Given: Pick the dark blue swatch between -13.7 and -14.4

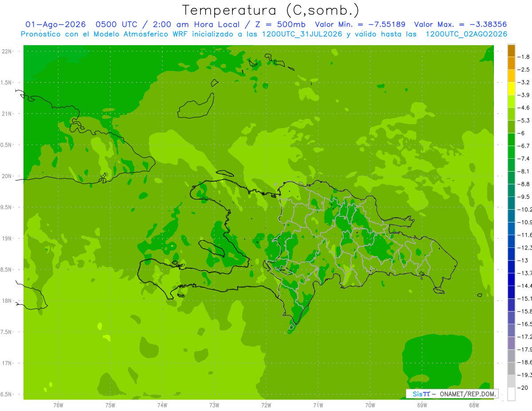Looking at the screenshot, I should (511, 279).
